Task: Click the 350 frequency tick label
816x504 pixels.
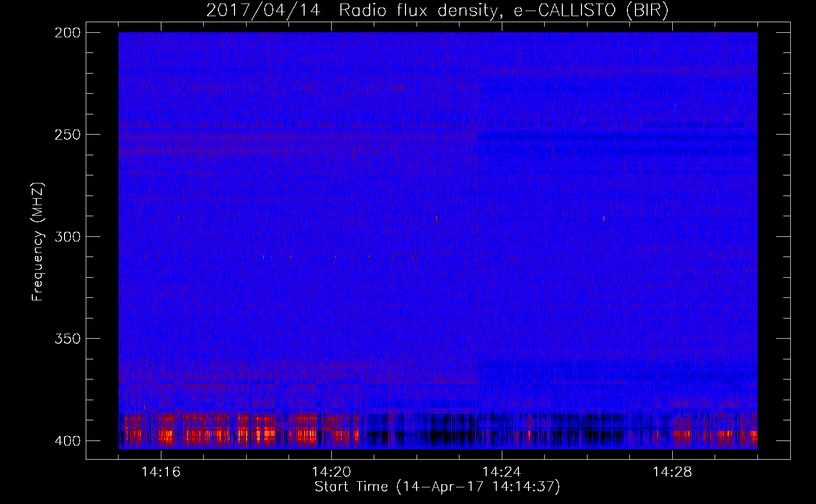Action: point(68,339)
